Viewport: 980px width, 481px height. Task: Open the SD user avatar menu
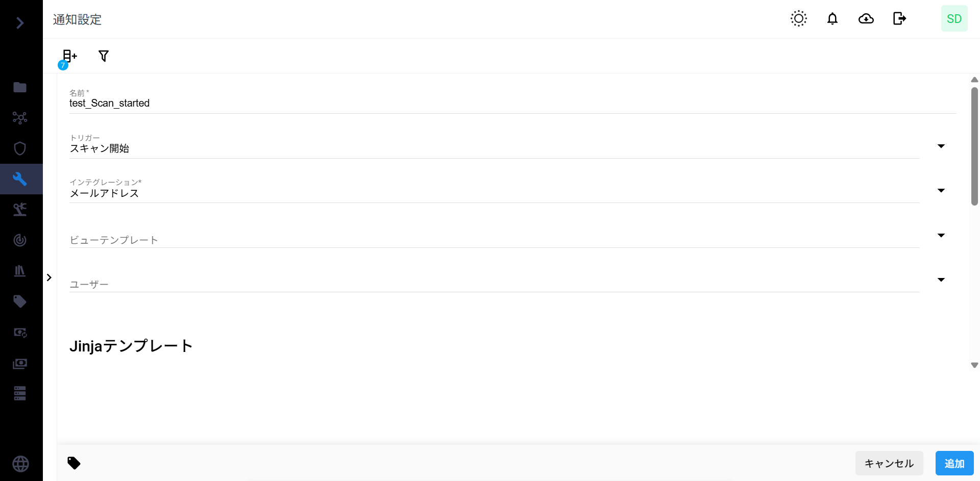point(954,19)
